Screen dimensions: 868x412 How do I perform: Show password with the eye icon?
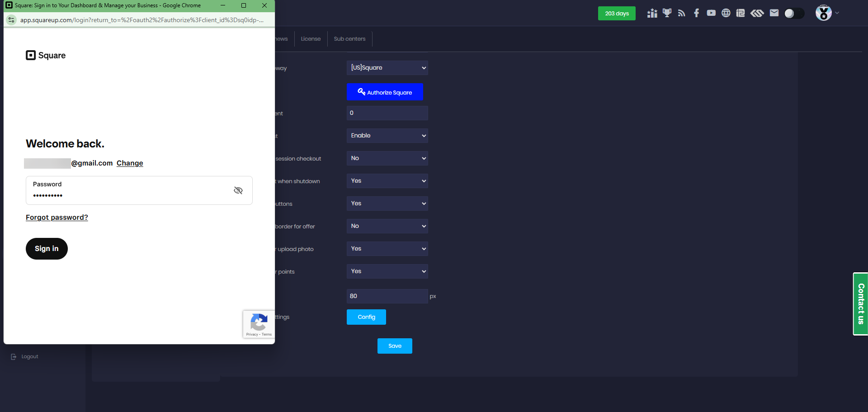(238, 190)
